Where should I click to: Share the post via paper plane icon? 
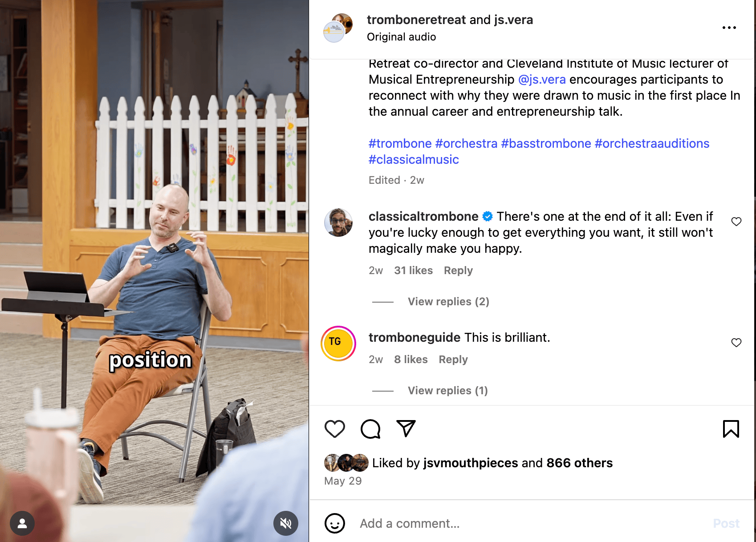point(406,429)
